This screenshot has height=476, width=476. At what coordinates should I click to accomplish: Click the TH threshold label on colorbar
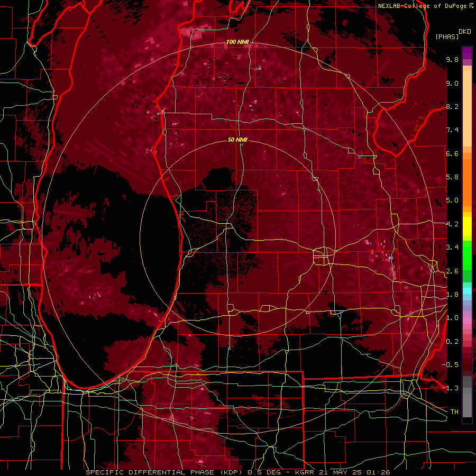454,412
